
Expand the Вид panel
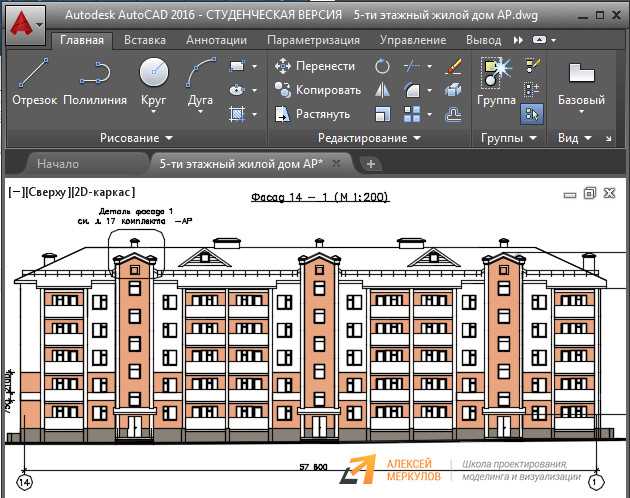(575, 138)
